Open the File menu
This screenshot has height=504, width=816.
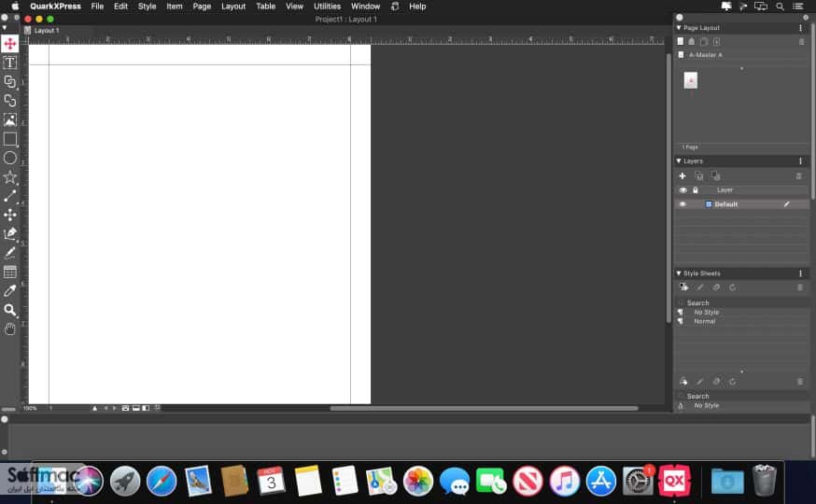click(x=97, y=7)
